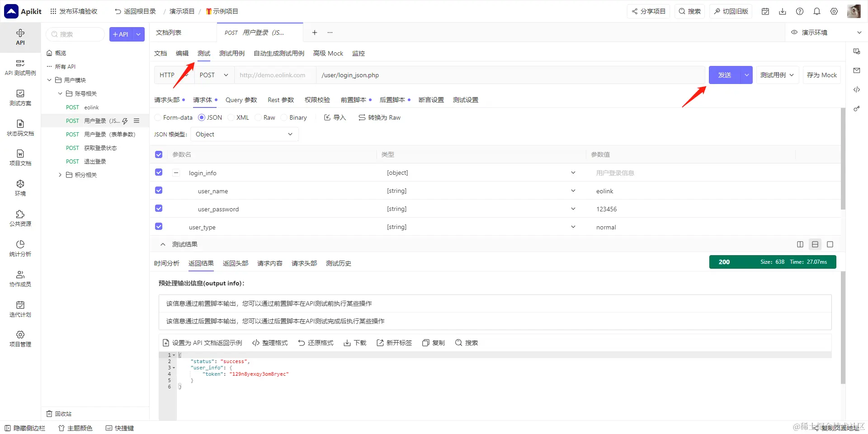
Task: Click the sidebar 搜索 search field
Action: coord(75,34)
